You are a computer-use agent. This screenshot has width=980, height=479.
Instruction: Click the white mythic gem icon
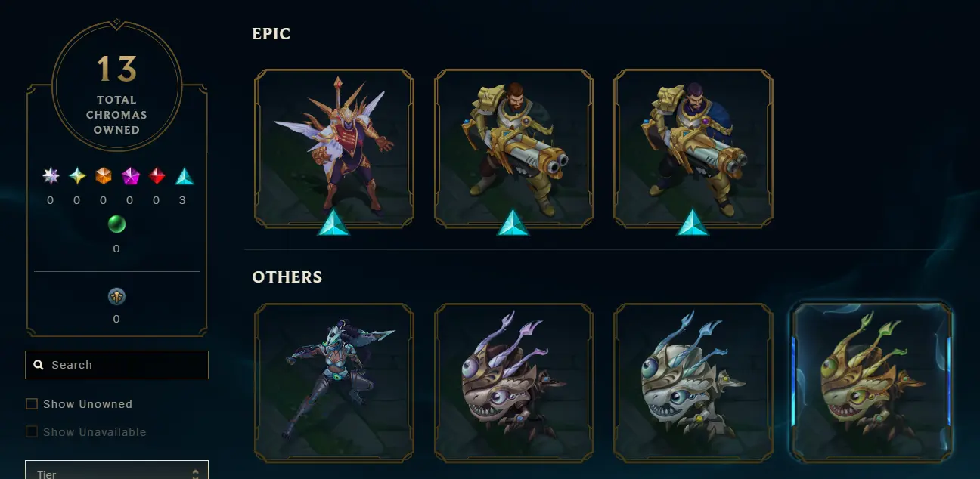51,176
